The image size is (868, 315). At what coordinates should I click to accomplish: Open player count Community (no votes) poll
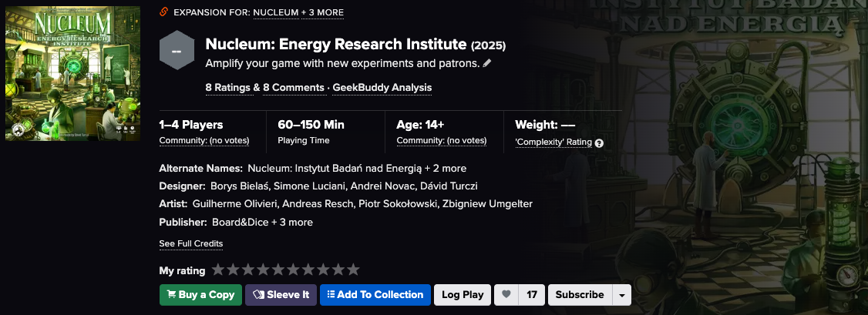click(x=204, y=140)
